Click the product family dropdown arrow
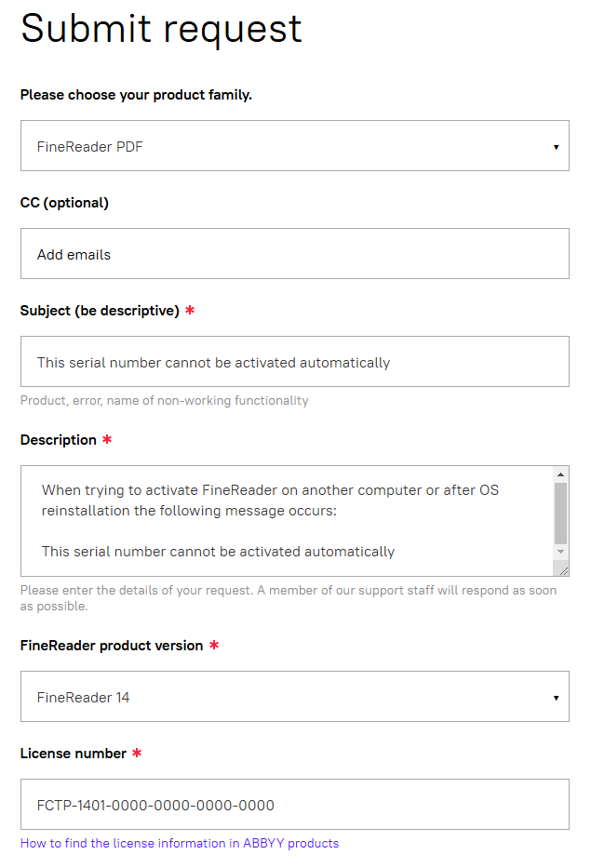Viewport: 591px width, 868px height. click(557, 147)
